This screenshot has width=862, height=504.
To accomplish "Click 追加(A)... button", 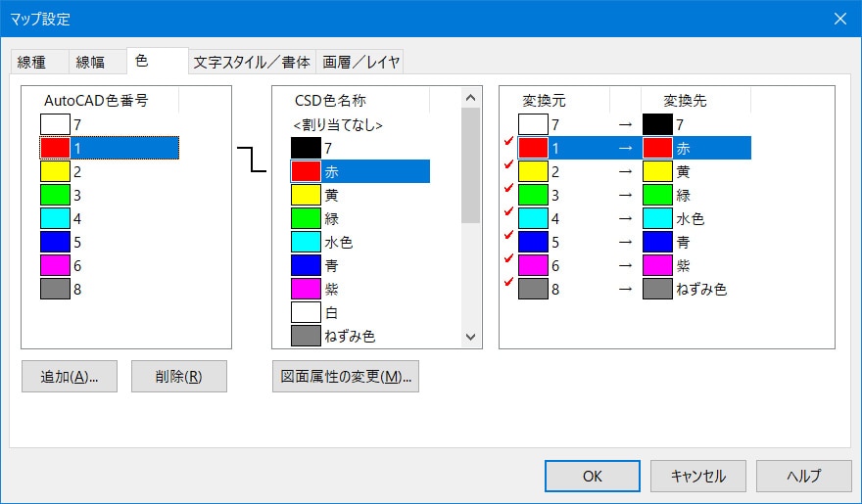I will click(x=70, y=377).
